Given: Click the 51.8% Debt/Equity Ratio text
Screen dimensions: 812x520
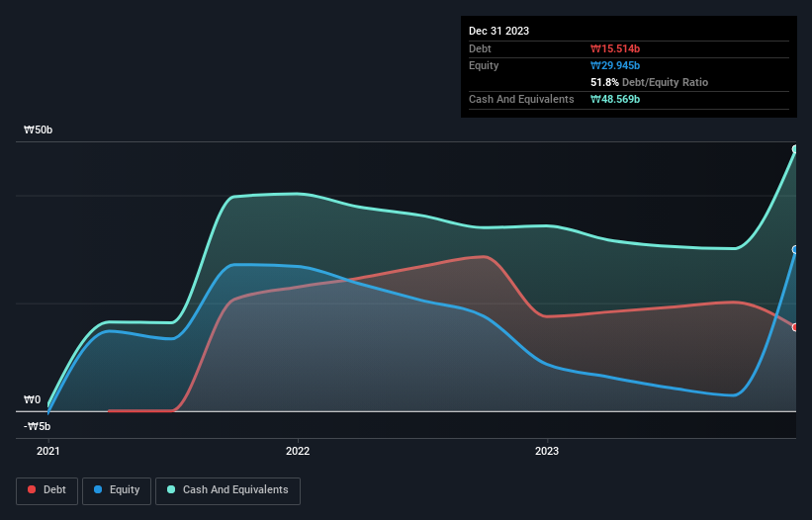Looking at the screenshot, I should (x=650, y=82).
